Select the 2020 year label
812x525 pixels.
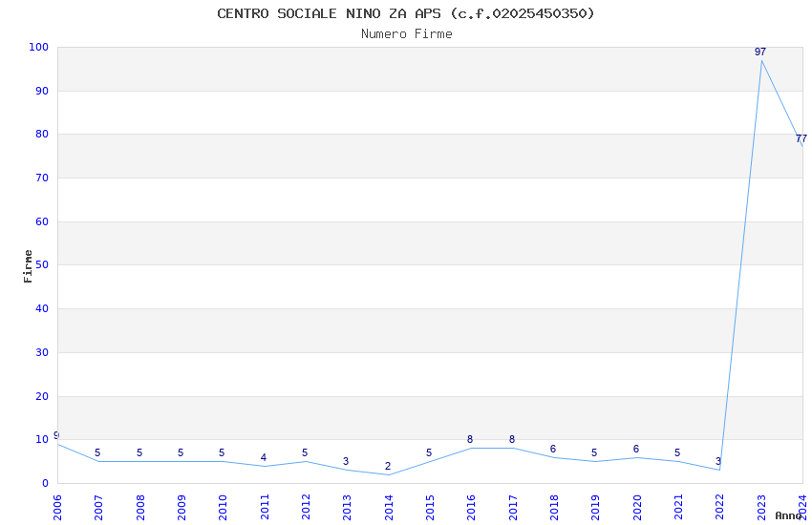(637, 508)
